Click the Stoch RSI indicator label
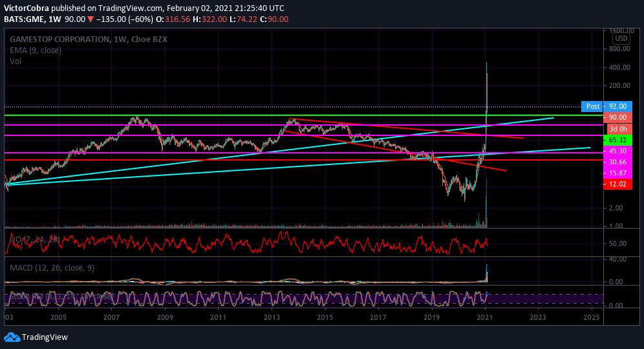Screen dimensions: 644x349 pos(61,296)
